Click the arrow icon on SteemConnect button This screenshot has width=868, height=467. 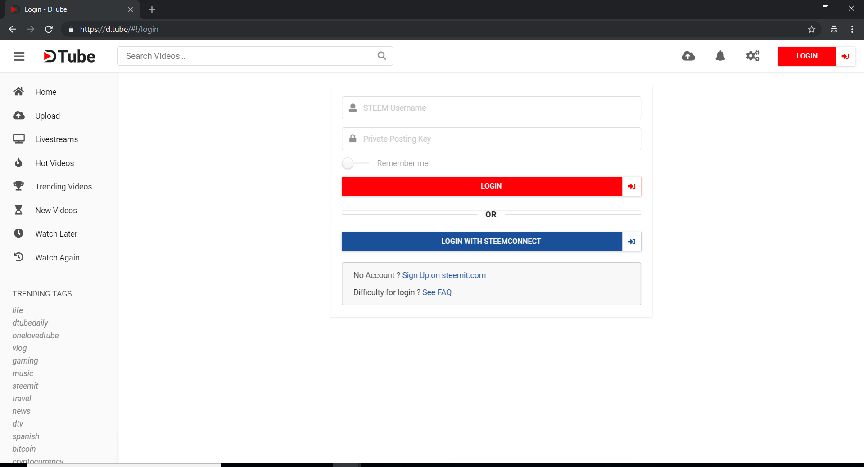click(632, 242)
